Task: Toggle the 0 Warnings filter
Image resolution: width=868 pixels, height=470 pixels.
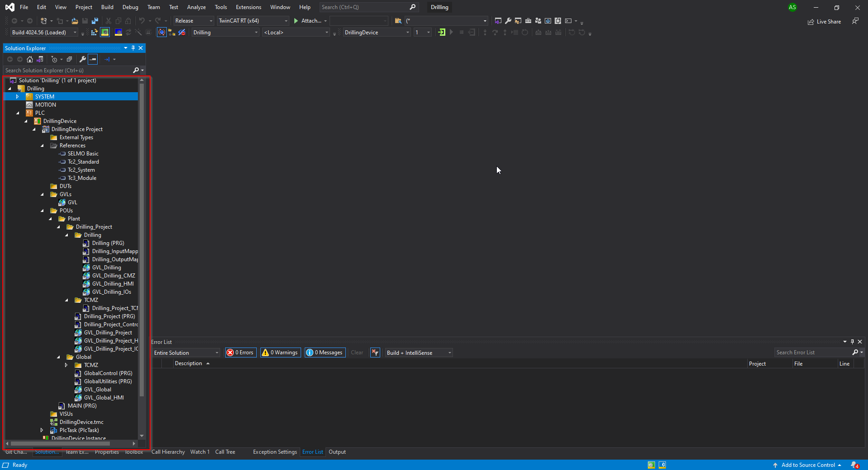Action: click(280, 352)
